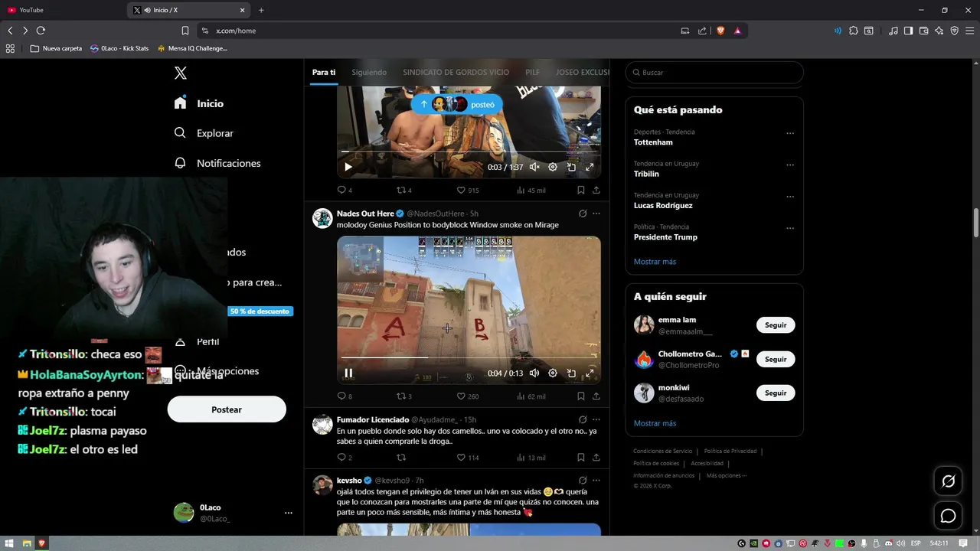Show more trends under Qué está pasando
Image resolution: width=980 pixels, height=551 pixels.
click(655, 262)
